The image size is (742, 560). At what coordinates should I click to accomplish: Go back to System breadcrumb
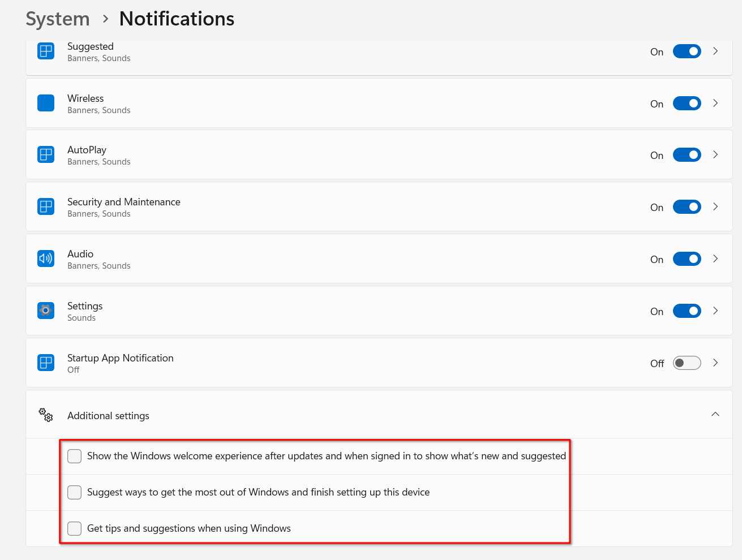58,19
